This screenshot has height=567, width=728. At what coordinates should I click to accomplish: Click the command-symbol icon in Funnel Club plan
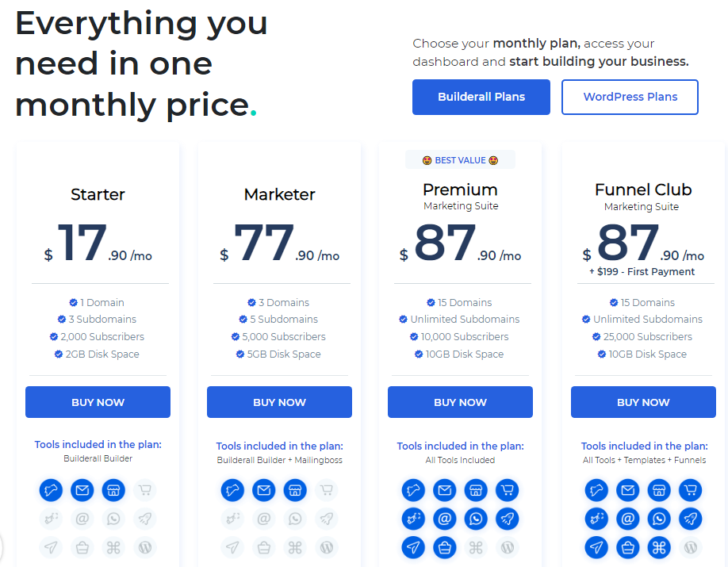click(659, 547)
